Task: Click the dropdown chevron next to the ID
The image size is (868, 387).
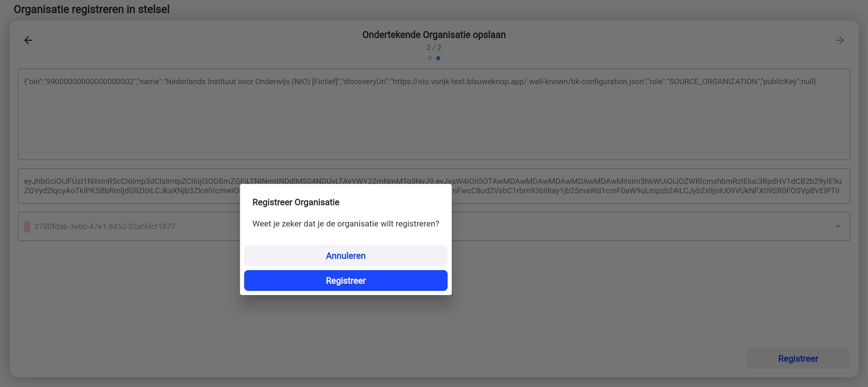Action: [x=838, y=226]
